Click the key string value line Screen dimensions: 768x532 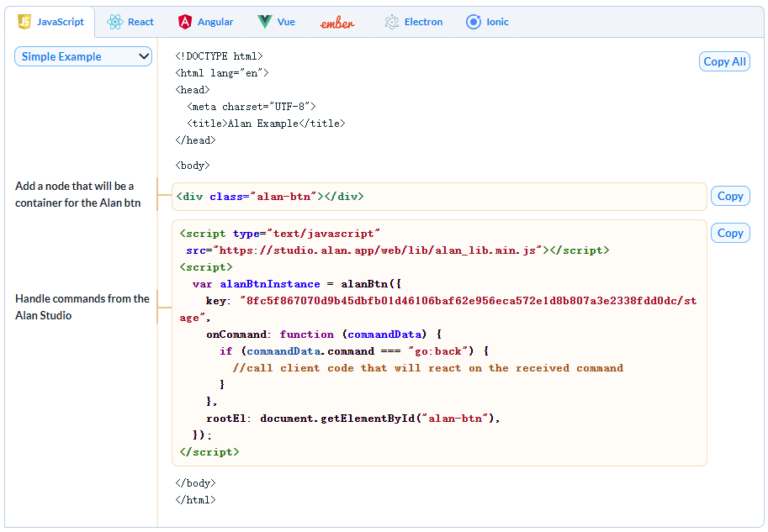pos(438,309)
